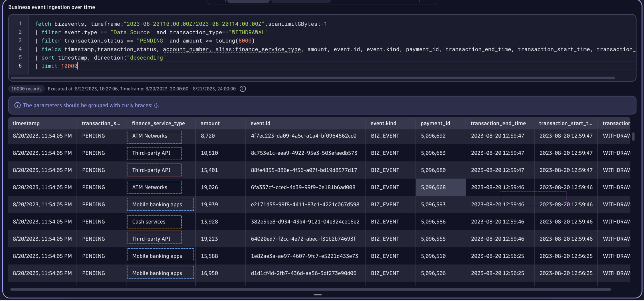Click the bottom horizontal table scrollbar
Screen dimensions: 644x301
click(x=317, y=289)
